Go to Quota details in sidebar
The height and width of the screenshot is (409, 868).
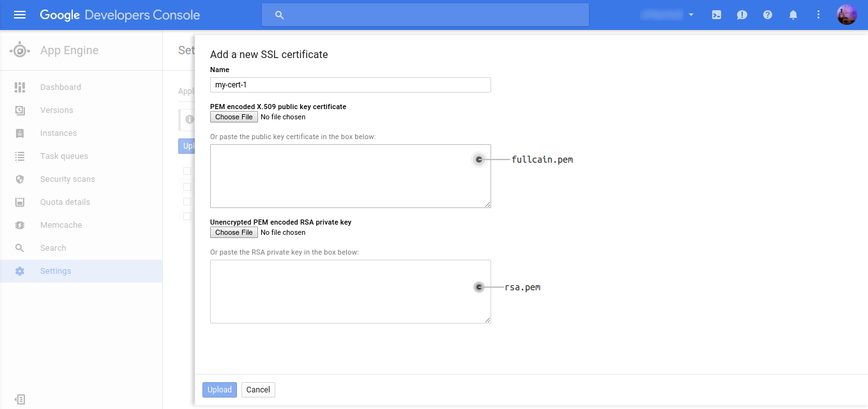click(x=81, y=202)
